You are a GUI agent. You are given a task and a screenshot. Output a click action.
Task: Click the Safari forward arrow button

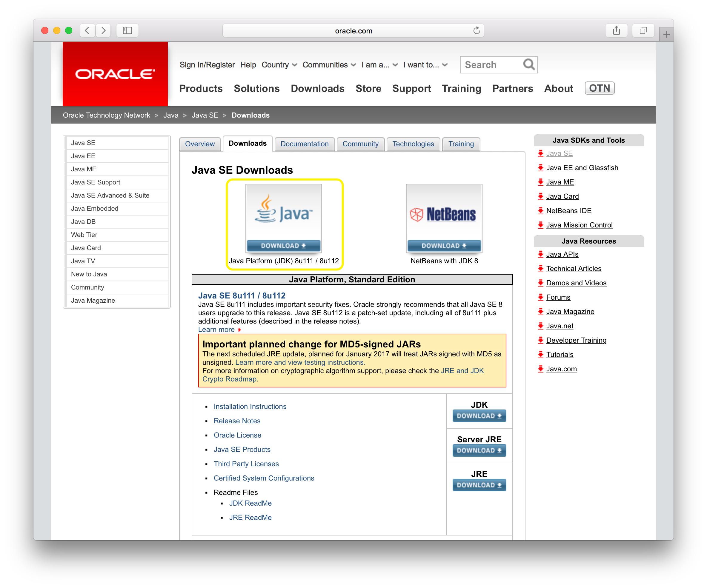click(103, 31)
